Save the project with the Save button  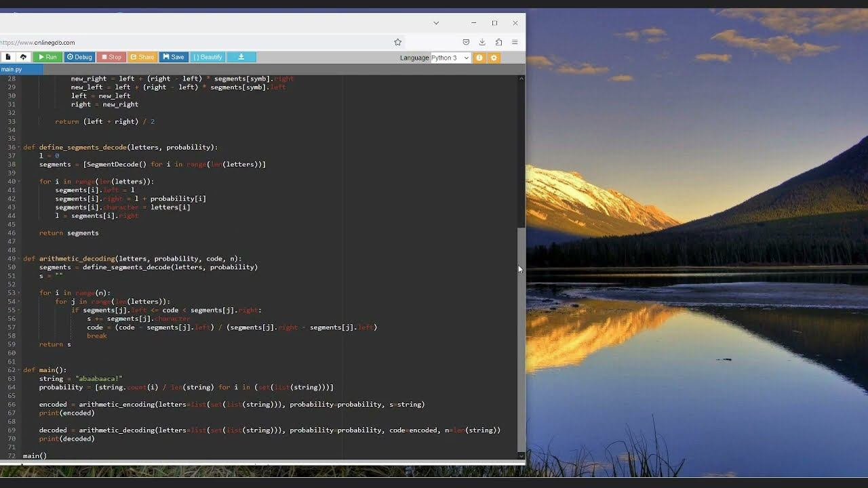(174, 58)
